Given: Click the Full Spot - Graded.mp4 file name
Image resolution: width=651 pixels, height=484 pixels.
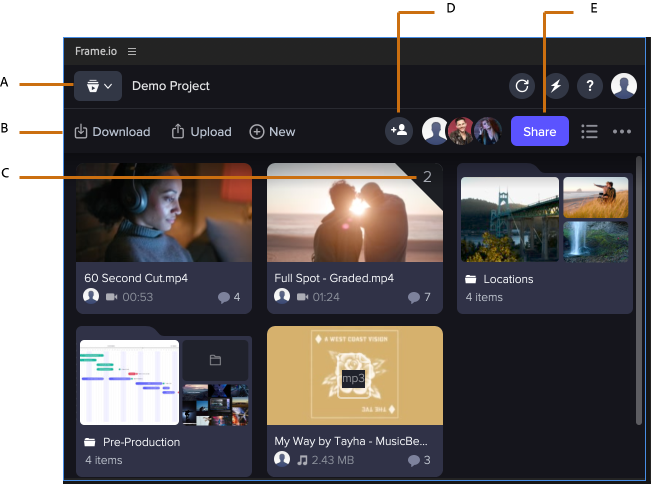Looking at the screenshot, I should (334, 278).
